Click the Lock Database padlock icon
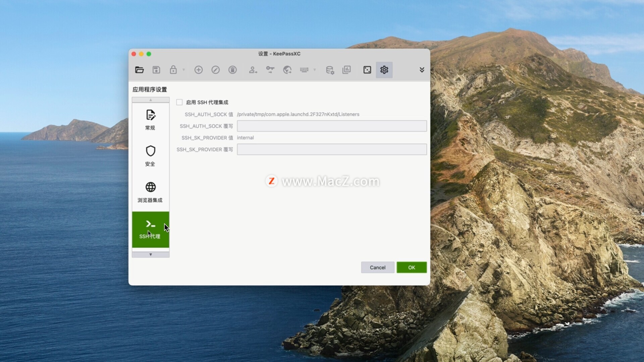Screen dimensions: 644x362 pos(173,70)
